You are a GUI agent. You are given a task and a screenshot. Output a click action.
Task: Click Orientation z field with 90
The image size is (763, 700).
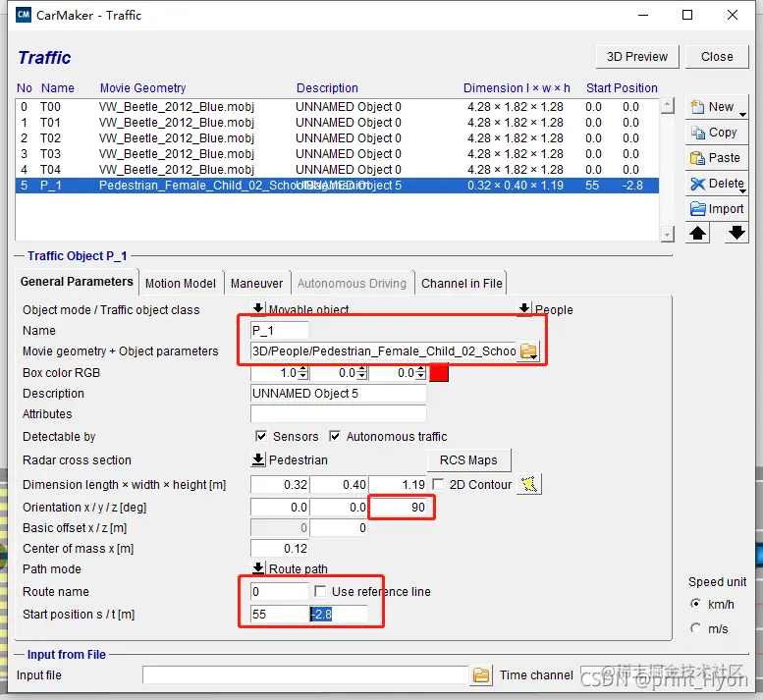[398, 508]
